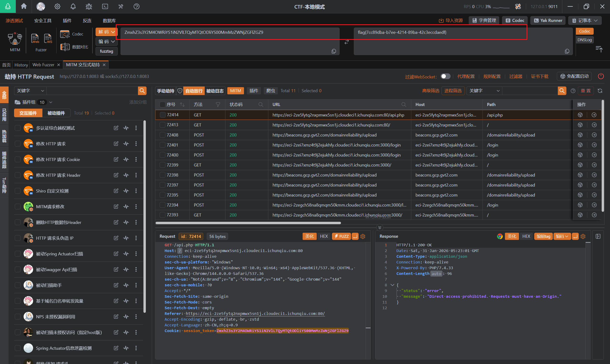610x364 pixels.
Task: Open the 编码 encode dropdown
Action: [x=107, y=41]
